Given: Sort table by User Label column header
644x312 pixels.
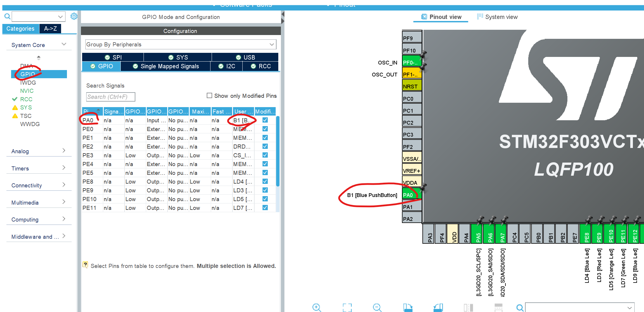Looking at the screenshot, I should [244, 111].
